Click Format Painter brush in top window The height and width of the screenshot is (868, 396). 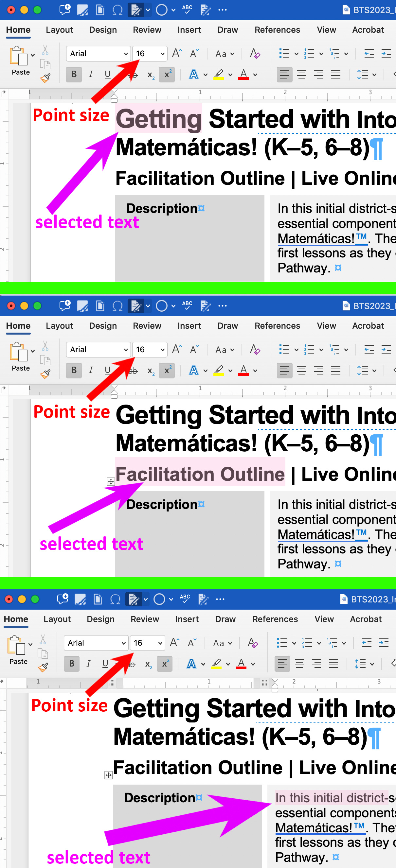point(45,78)
